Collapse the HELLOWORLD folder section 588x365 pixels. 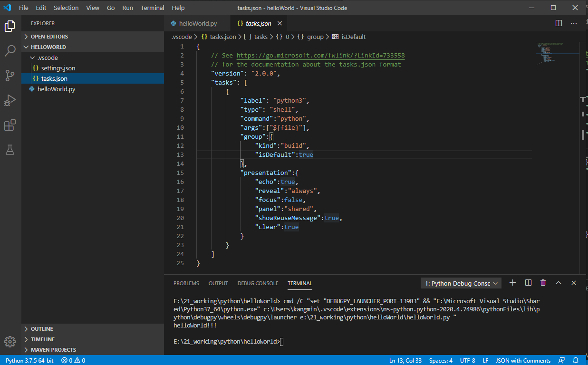coord(93,47)
